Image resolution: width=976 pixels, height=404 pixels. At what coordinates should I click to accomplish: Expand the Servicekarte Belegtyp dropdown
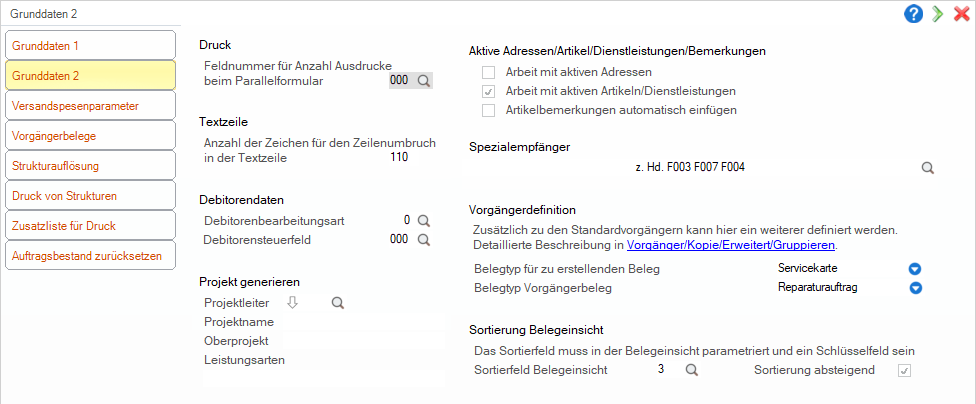tap(914, 270)
